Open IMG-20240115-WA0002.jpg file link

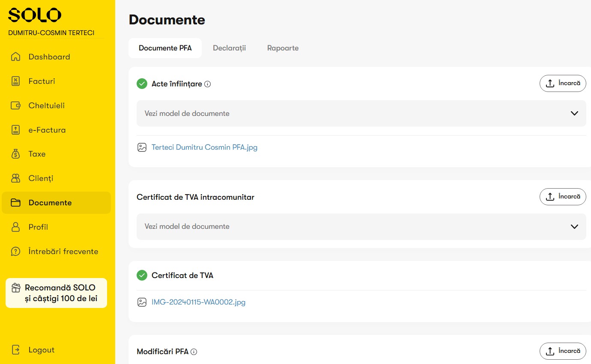point(198,302)
